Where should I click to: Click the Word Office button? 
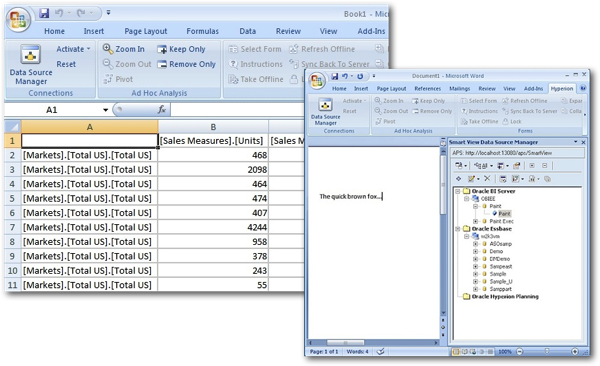317,81
